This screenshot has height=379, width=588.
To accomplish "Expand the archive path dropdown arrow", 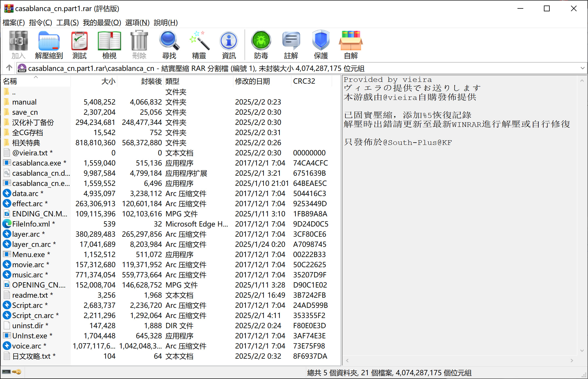I will point(582,68).
